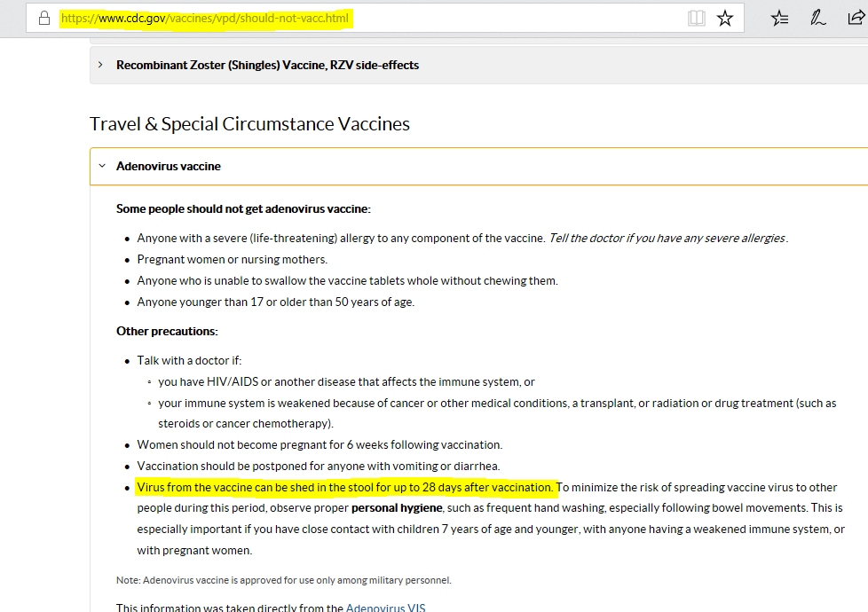
Task: Open the Adenovirus VIS link
Action: pos(387,608)
